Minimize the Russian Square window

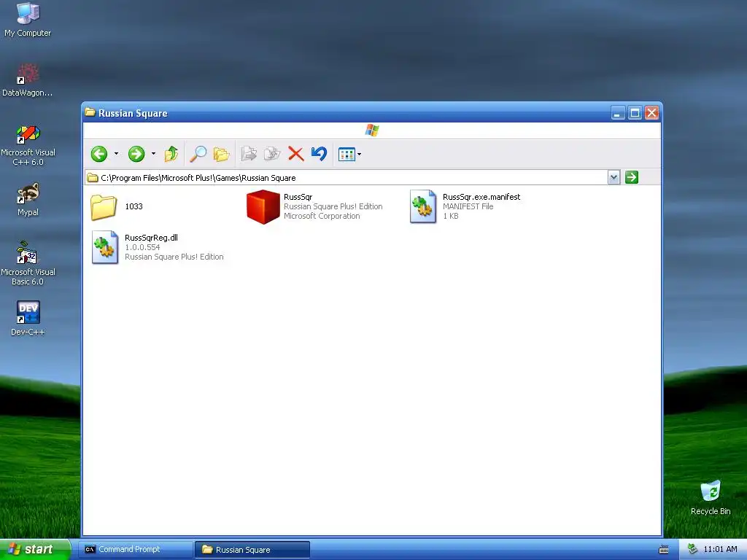(618, 113)
